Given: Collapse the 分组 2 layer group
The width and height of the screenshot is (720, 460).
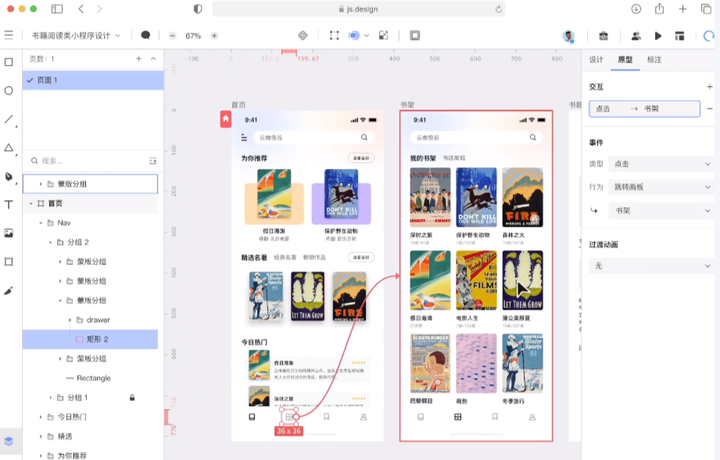Looking at the screenshot, I should pyautogui.click(x=51, y=242).
